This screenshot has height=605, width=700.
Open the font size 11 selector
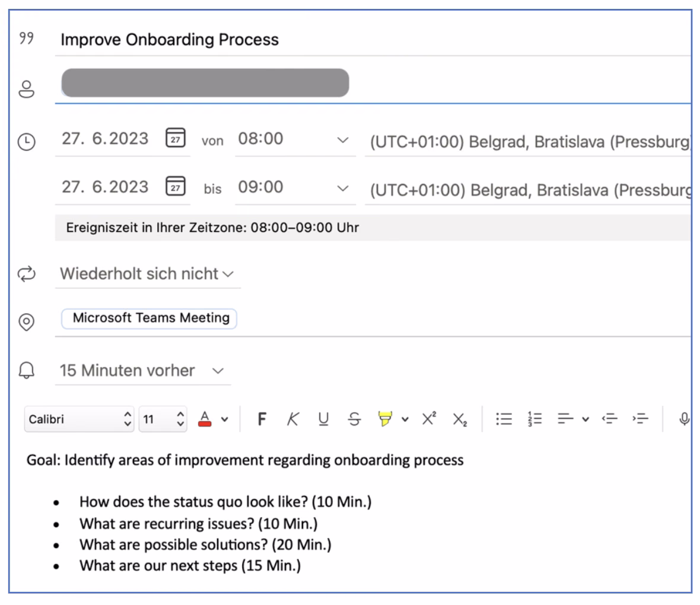[x=163, y=419]
